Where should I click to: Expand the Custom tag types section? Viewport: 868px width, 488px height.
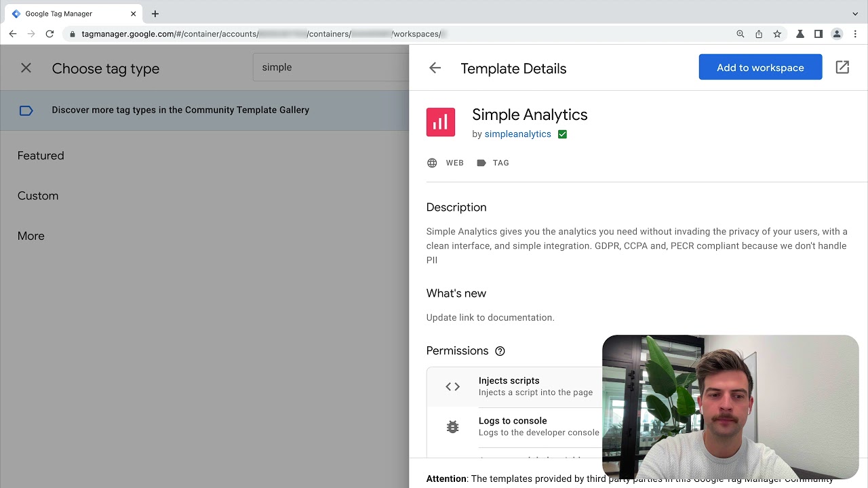38,195
